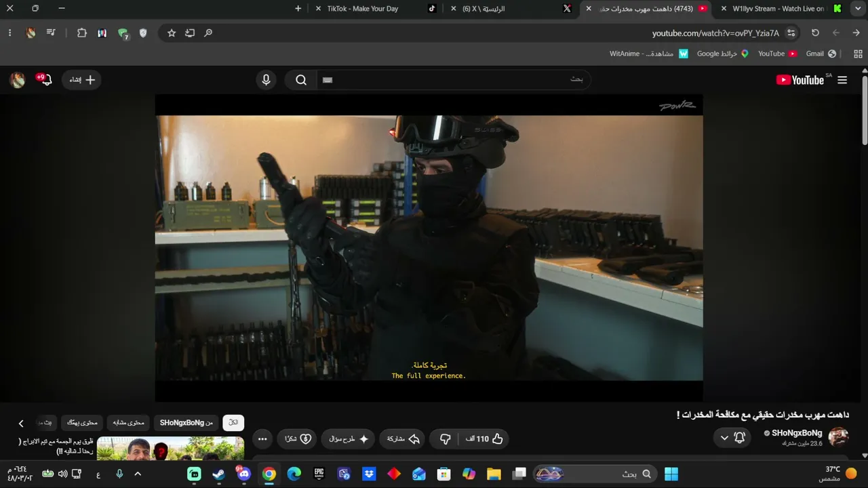Open the SHoNgxBoNg channel name link
Screen dimensions: 868x488
[797, 433]
